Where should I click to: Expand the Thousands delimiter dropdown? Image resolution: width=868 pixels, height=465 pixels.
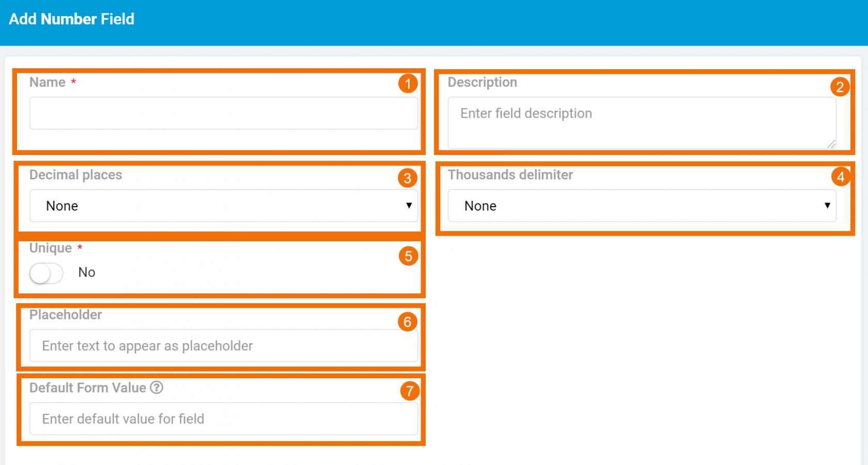tap(642, 206)
